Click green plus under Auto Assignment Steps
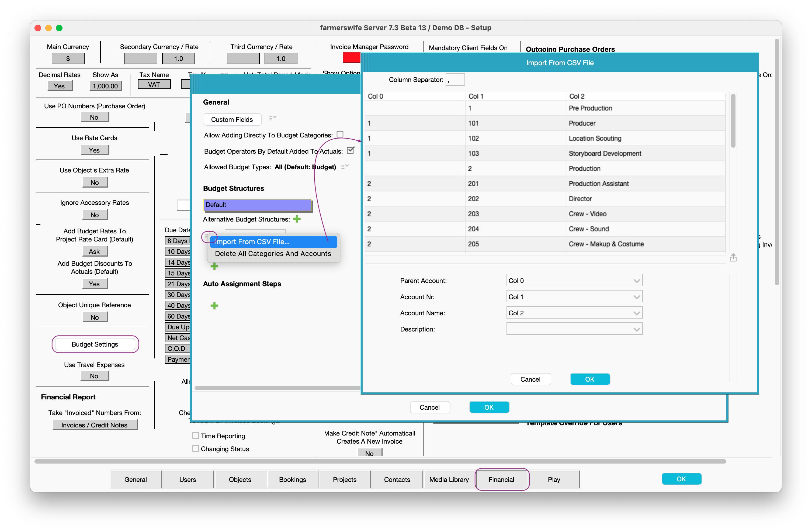The height and width of the screenshot is (532, 812). click(x=214, y=305)
